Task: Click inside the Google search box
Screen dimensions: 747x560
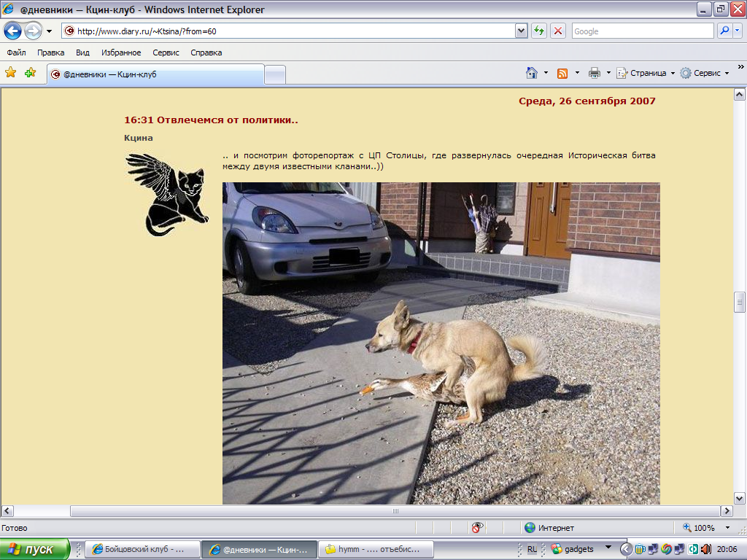Action: tap(642, 31)
